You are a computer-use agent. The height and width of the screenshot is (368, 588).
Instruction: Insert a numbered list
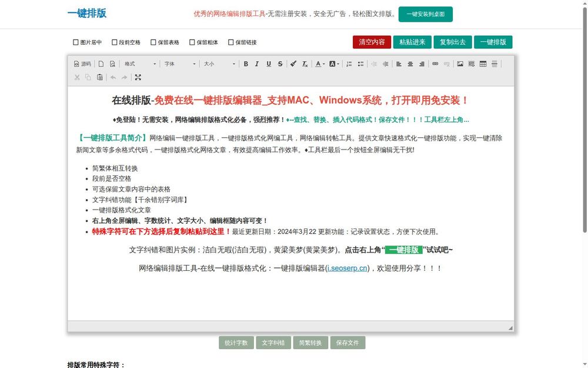click(x=349, y=64)
